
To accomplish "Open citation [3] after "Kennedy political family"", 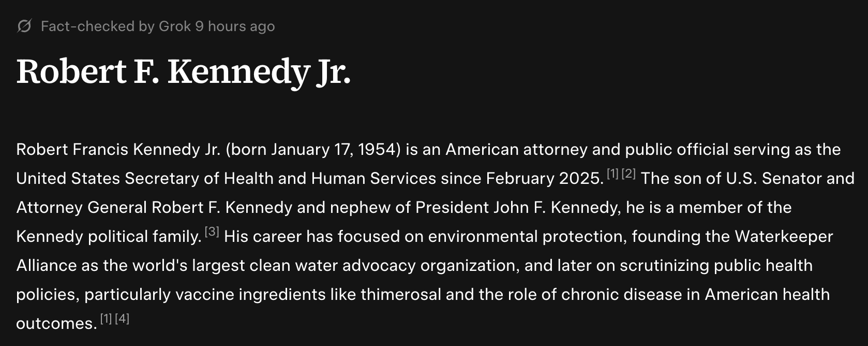I will (212, 232).
